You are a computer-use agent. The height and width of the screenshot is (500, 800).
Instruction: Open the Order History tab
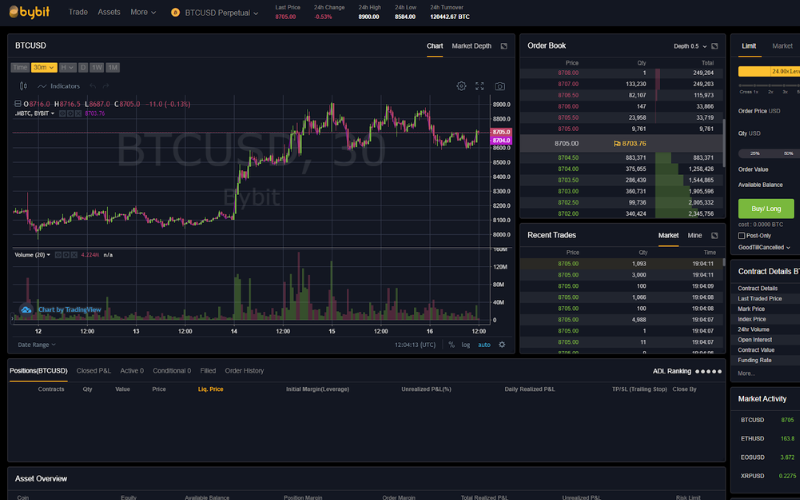(244, 371)
